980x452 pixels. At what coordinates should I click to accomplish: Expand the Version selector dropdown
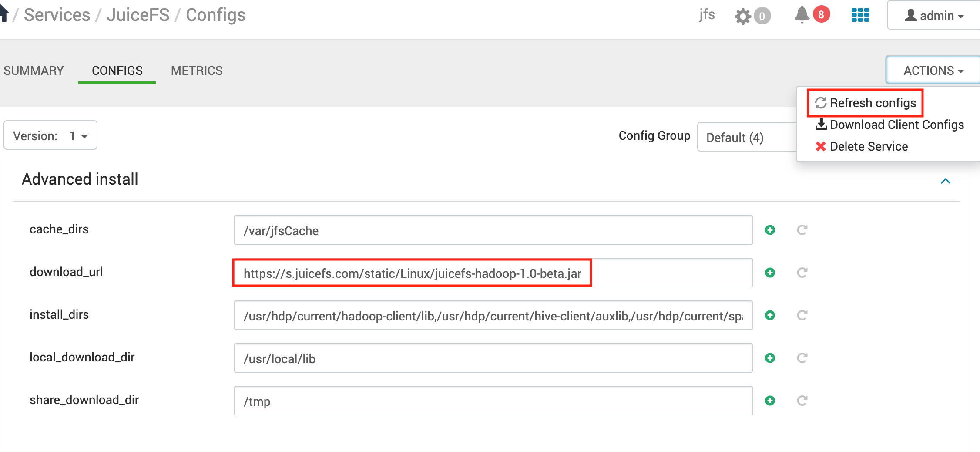point(50,136)
